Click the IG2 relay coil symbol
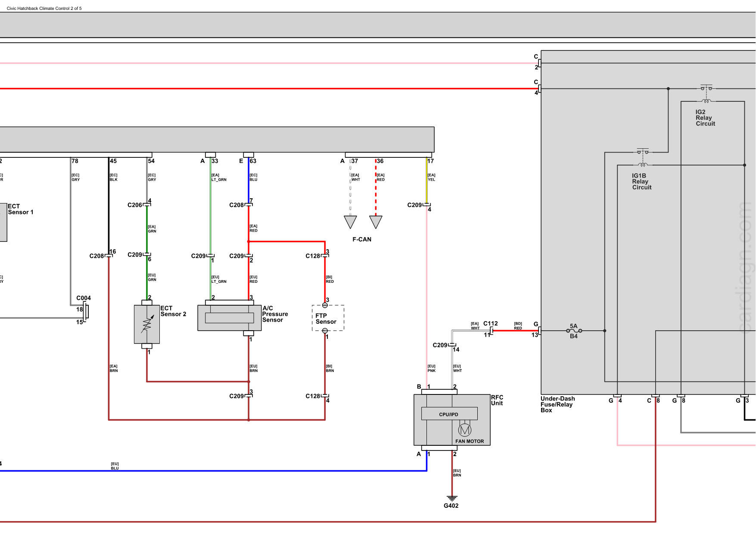This screenshot has width=756, height=535. (706, 101)
